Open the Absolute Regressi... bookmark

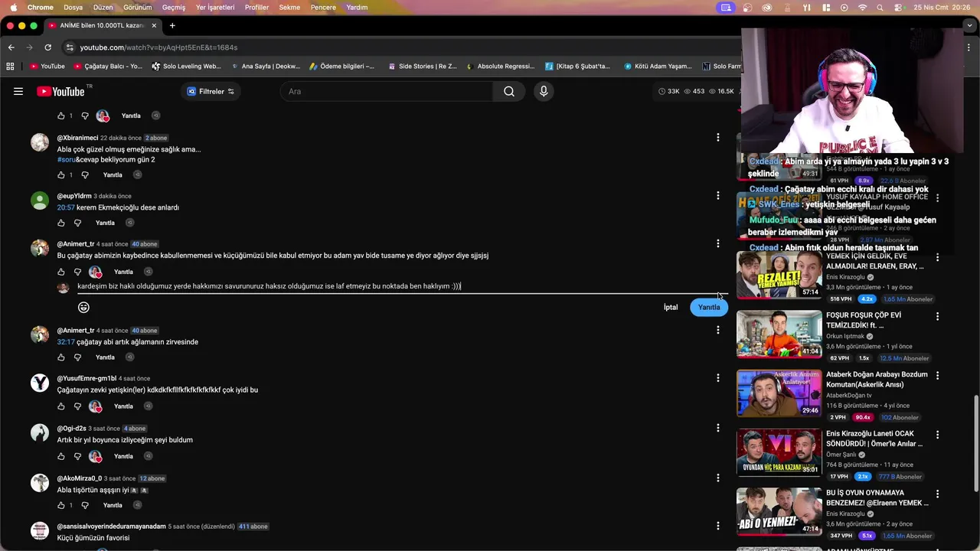[501, 67]
